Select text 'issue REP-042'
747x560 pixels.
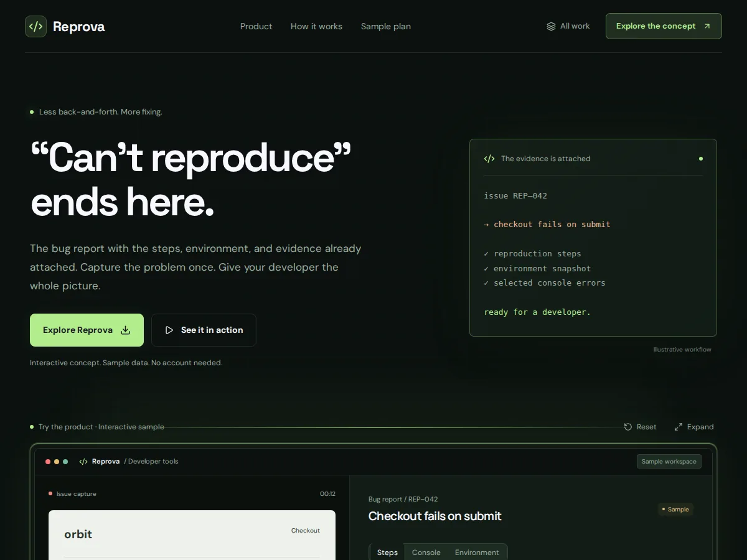(x=515, y=195)
